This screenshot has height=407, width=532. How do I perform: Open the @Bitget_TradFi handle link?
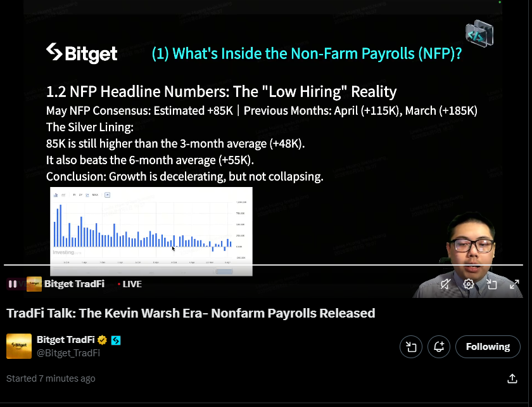tap(68, 353)
